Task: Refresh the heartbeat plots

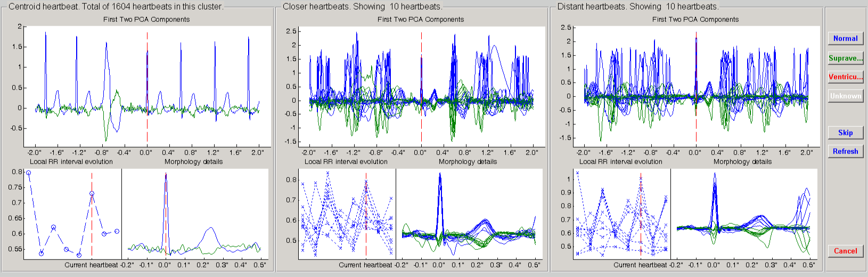Action: point(845,151)
